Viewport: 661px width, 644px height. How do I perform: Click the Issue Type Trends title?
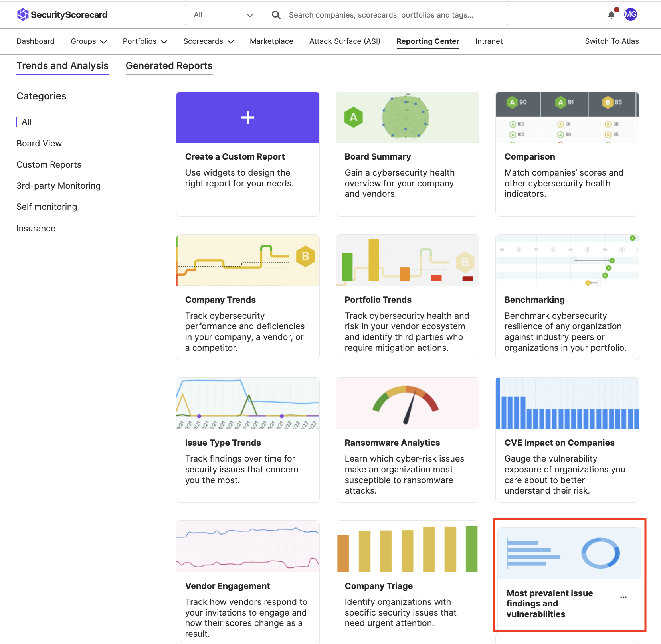click(x=223, y=443)
